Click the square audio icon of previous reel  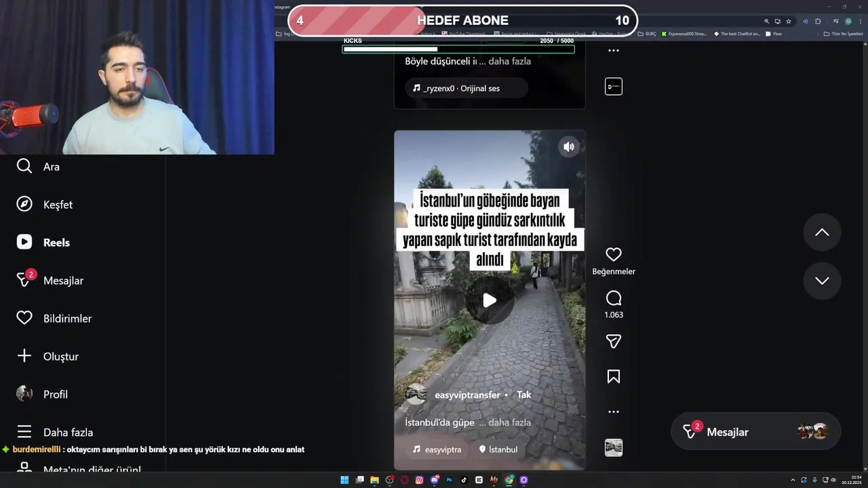coord(614,86)
